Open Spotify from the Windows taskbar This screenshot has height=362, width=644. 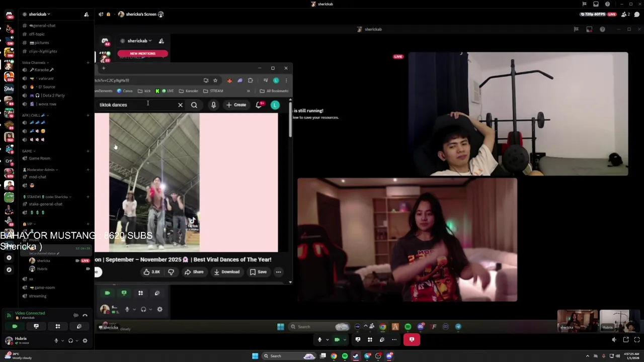coord(345,356)
